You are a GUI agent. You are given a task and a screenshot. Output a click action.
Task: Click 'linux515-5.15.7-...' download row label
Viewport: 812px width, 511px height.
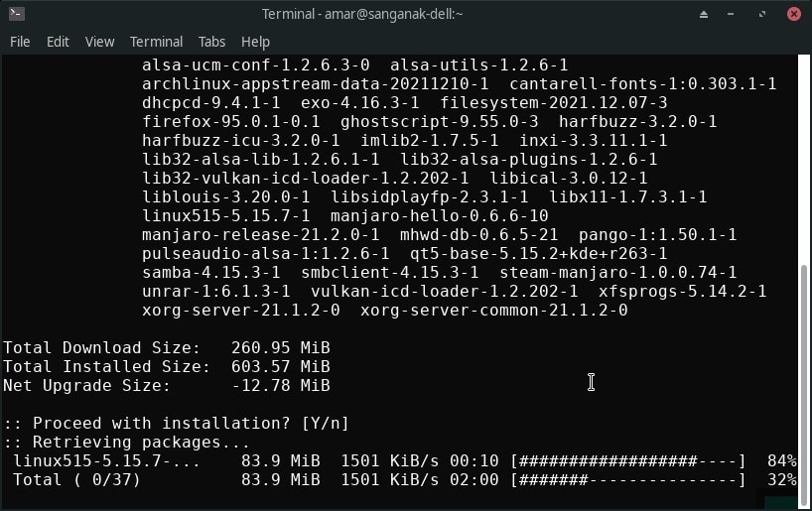[x=106, y=460]
